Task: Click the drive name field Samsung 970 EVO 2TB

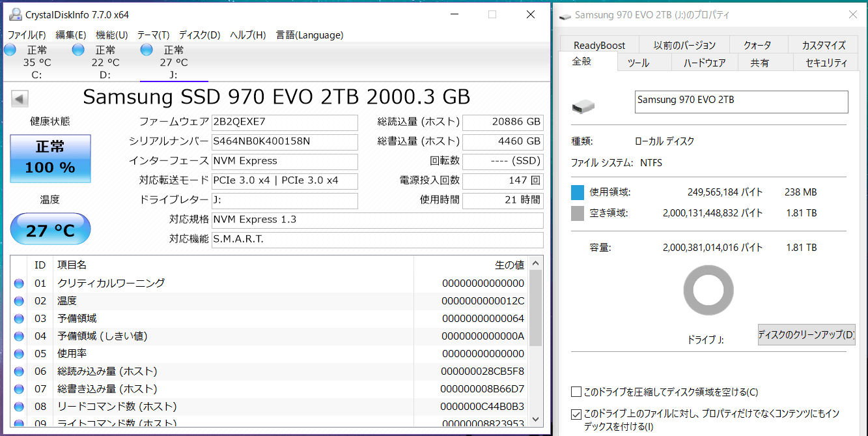Action: click(x=741, y=102)
